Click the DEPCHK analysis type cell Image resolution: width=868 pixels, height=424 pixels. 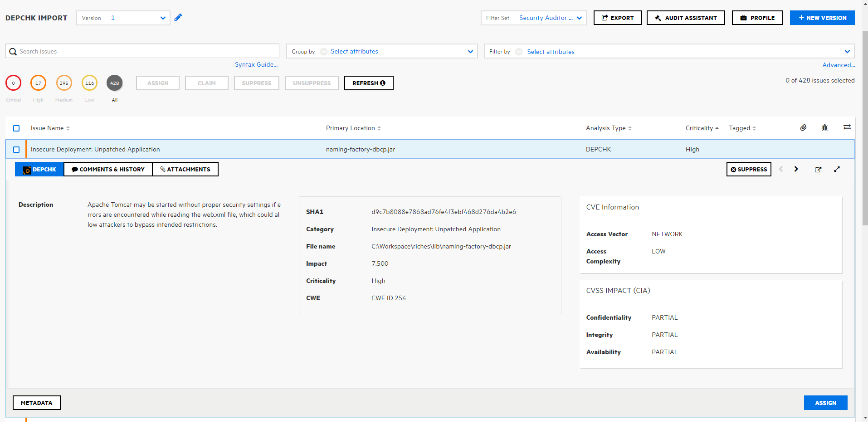[599, 150]
